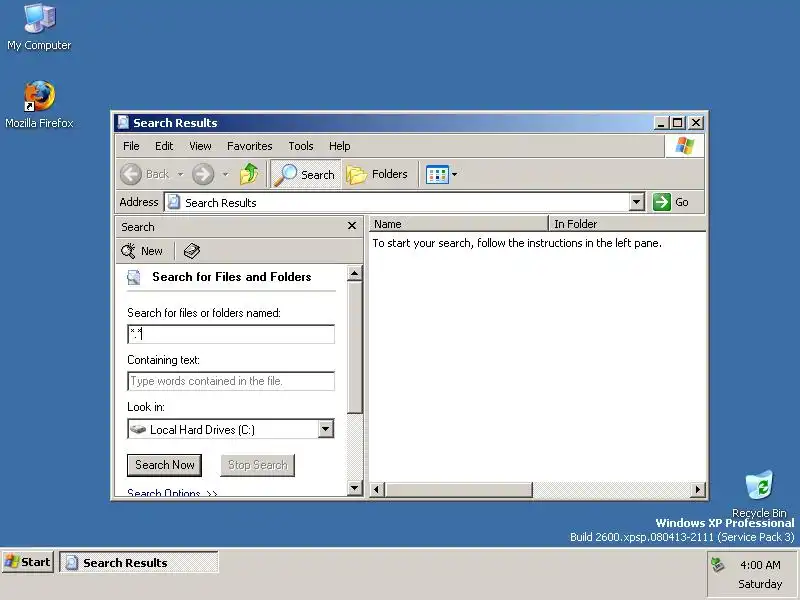This screenshot has height=600, width=800.
Task: Click the Windows flag logo throbber
Action: 684,146
